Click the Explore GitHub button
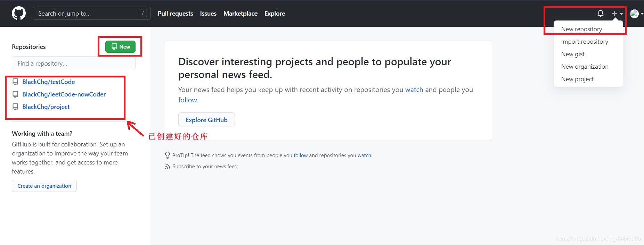The image size is (644, 245). pos(206,120)
